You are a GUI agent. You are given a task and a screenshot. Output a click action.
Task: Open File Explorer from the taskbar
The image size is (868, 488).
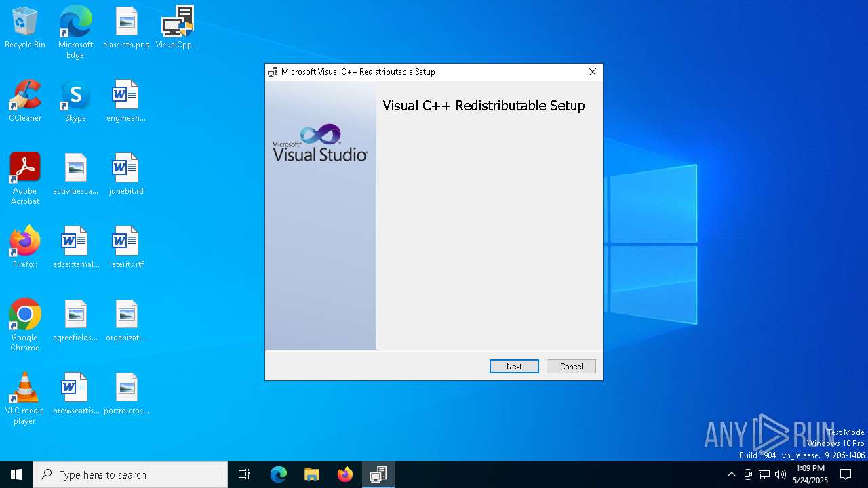(311, 474)
